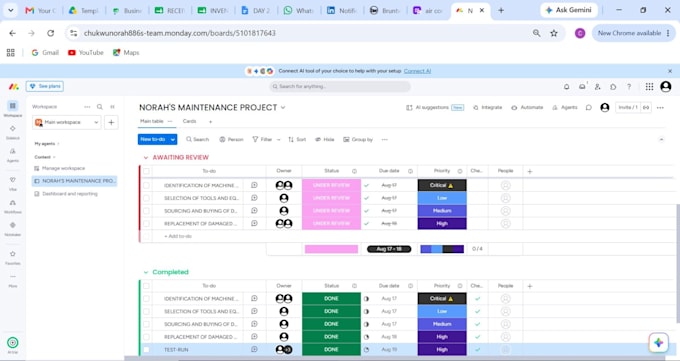Check the IDENTIFICATION OF MACHINE row in Awaiting Review
The height and width of the screenshot is (361, 680).
pyautogui.click(x=146, y=185)
